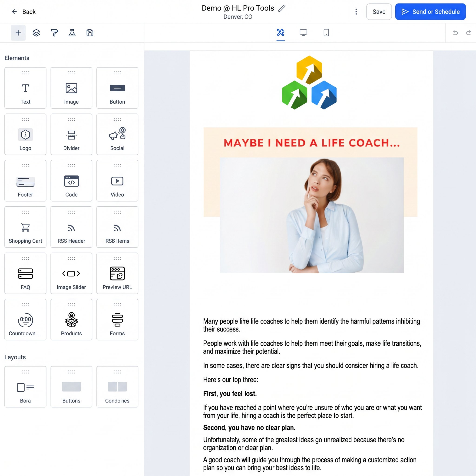Select the life coach banner image
This screenshot has width=476, height=476.
[311, 200]
